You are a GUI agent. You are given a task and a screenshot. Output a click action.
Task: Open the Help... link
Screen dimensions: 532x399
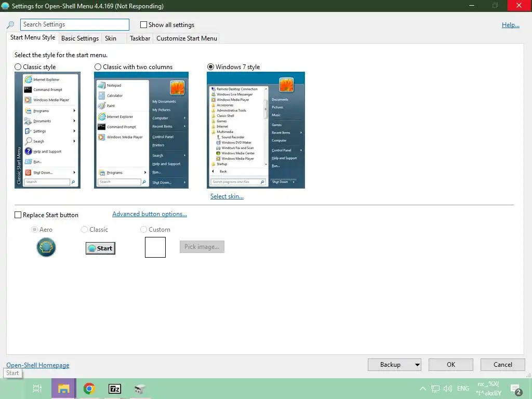(x=511, y=25)
